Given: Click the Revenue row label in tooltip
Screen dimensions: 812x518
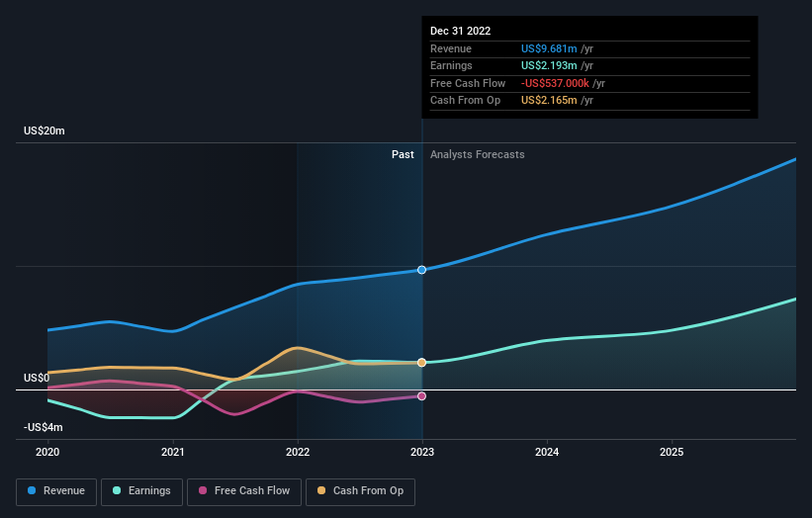Looking at the screenshot, I should (x=451, y=48).
